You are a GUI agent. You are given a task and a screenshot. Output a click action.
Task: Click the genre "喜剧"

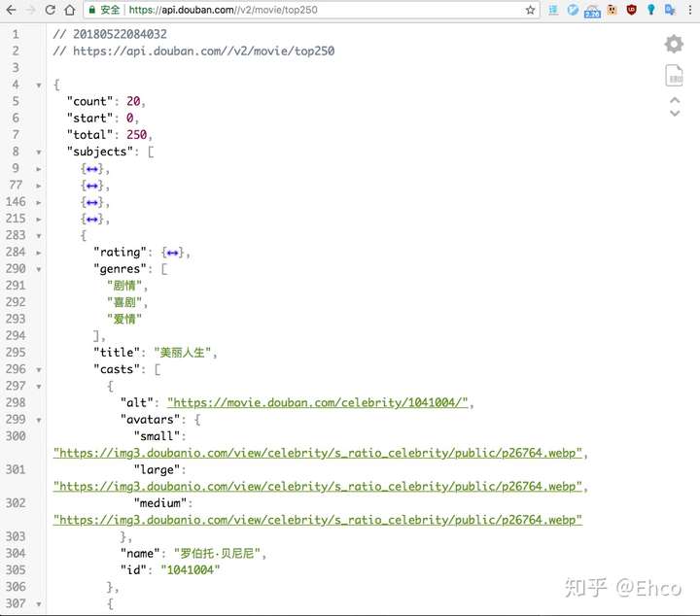click(x=124, y=302)
